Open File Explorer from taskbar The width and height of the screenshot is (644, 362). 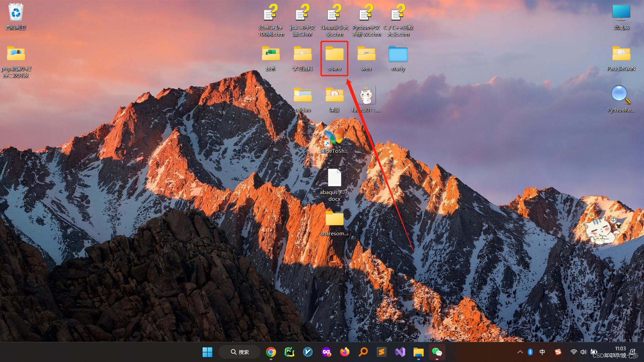(x=418, y=352)
